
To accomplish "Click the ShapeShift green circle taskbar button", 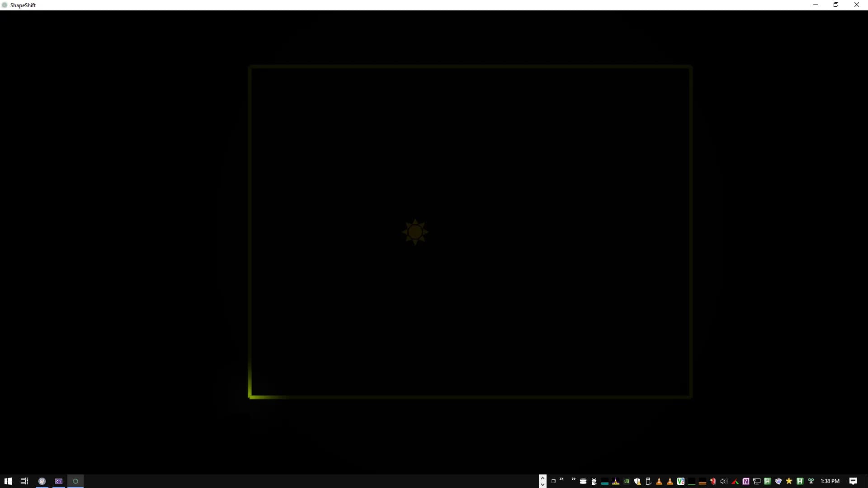I will click(x=75, y=481).
